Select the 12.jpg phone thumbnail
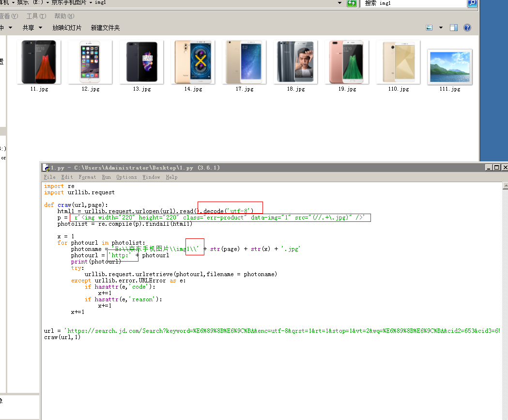Viewport: 508px width, 420px height. [x=90, y=62]
